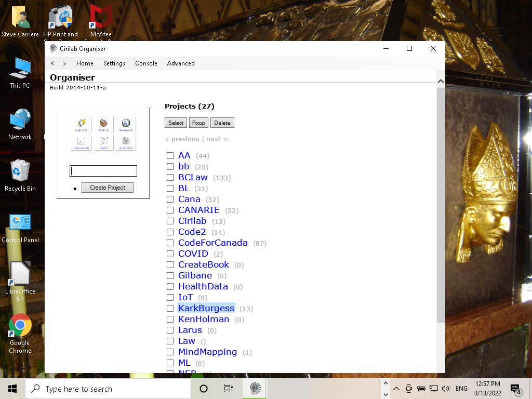The height and width of the screenshot is (399, 532).
Task: Open HP Print and Scan shortcut
Action: [60, 21]
